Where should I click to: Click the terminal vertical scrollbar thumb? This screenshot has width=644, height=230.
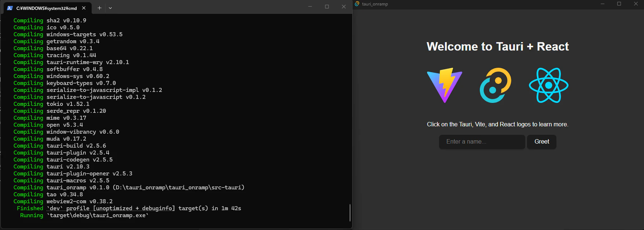(x=350, y=213)
